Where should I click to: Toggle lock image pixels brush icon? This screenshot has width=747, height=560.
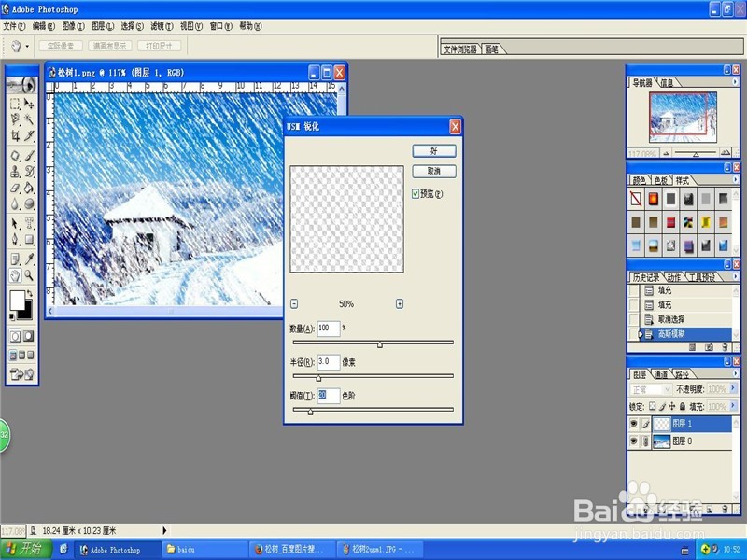(x=662, y=406)
